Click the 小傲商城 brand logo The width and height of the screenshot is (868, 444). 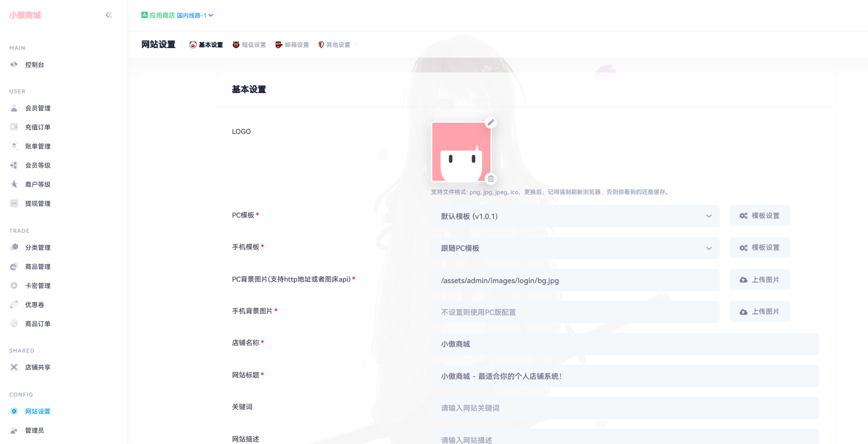click(x=25, y=15)
